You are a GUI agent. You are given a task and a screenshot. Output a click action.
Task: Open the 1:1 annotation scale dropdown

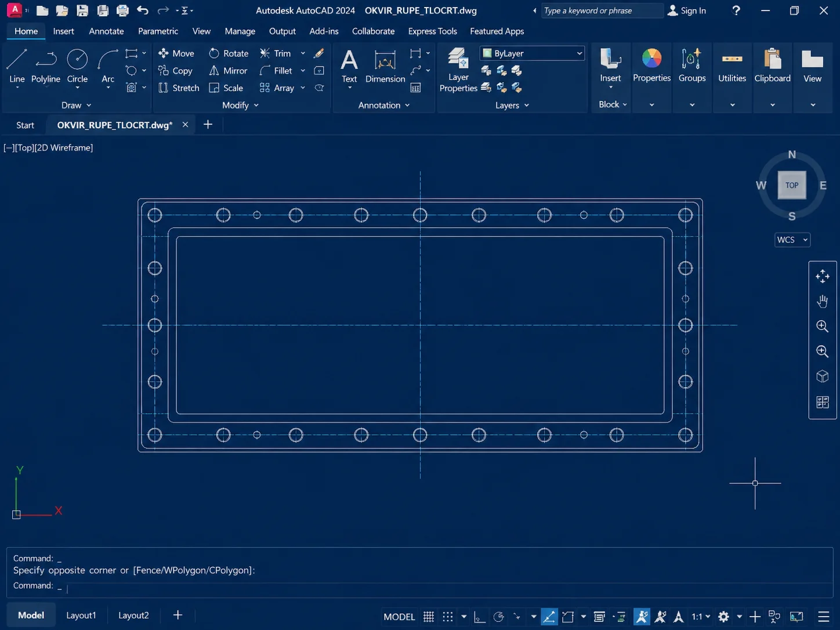(x=701, y=616)
